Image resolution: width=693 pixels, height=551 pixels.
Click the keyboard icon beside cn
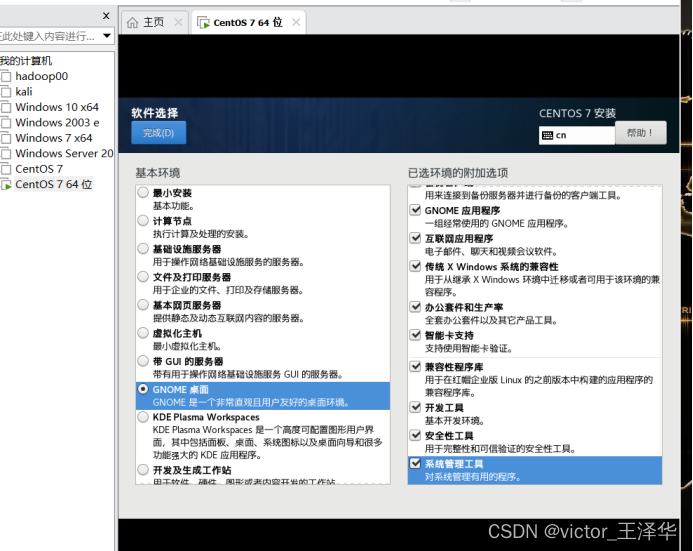click(548, 135)
